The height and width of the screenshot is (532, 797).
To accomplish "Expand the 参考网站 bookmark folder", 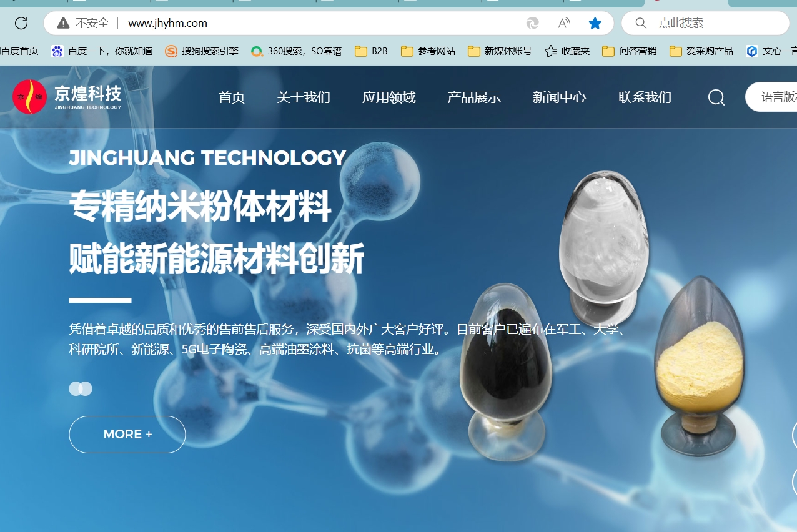I will point(428,51).
